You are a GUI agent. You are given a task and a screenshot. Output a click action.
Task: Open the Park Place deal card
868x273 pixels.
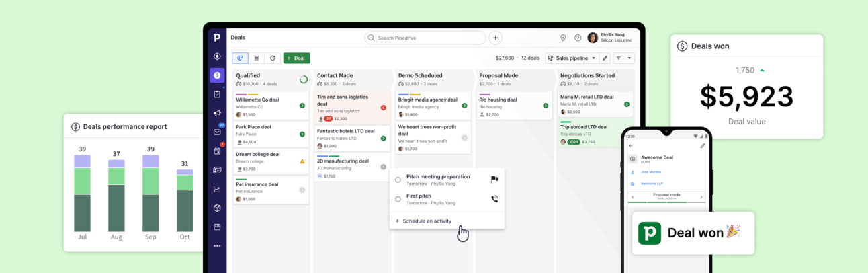[271, 134]
